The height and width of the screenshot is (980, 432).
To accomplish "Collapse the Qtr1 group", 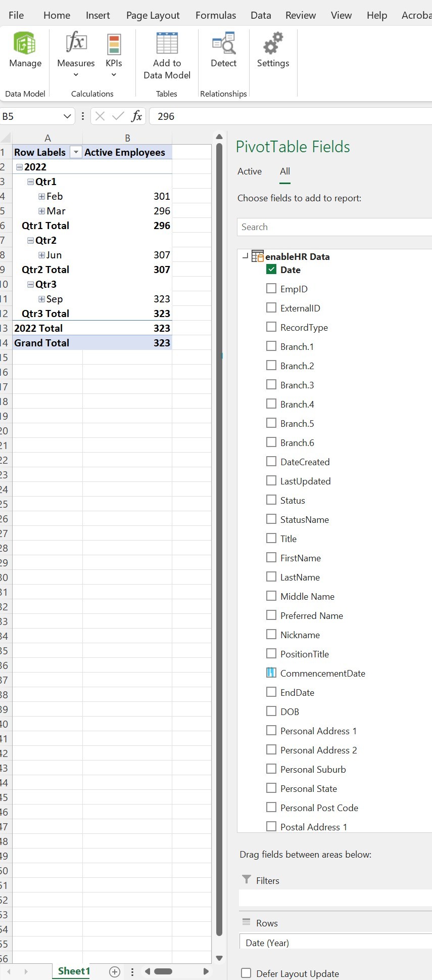I will [x=30, y=182].
